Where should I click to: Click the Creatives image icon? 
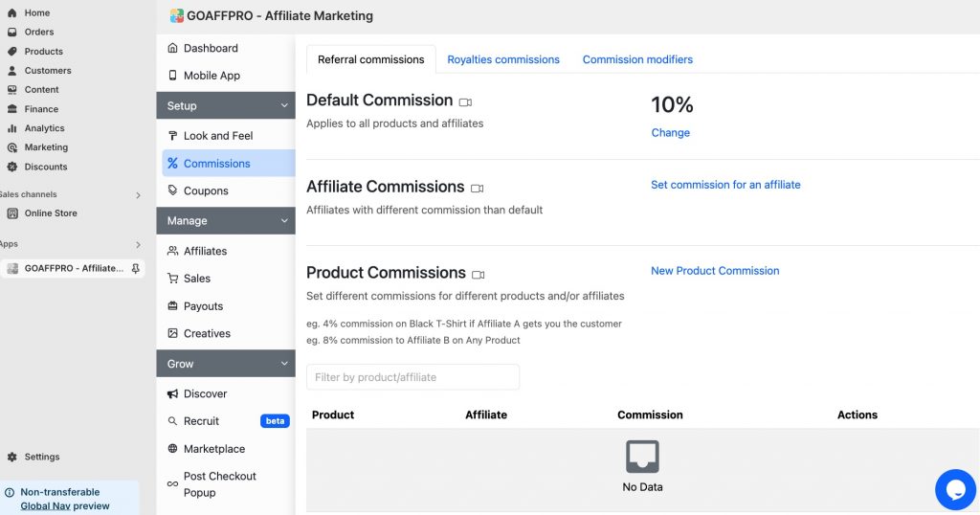pyautogui.click(x=172, y=333)
